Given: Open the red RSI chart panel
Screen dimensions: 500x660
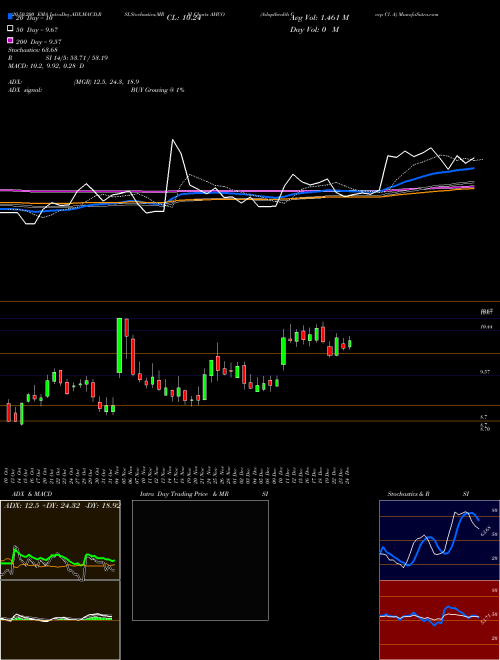Looking at the screenshot, I should [439, 620].
